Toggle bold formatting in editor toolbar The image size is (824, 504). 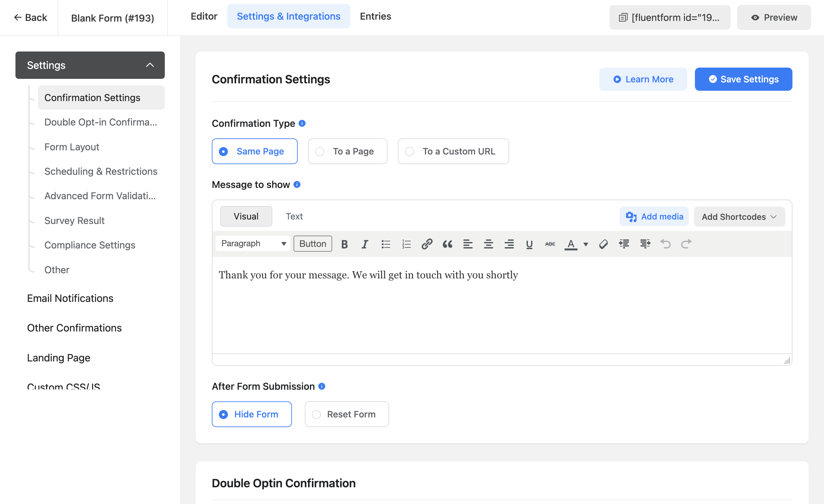(x=344, y=244)
